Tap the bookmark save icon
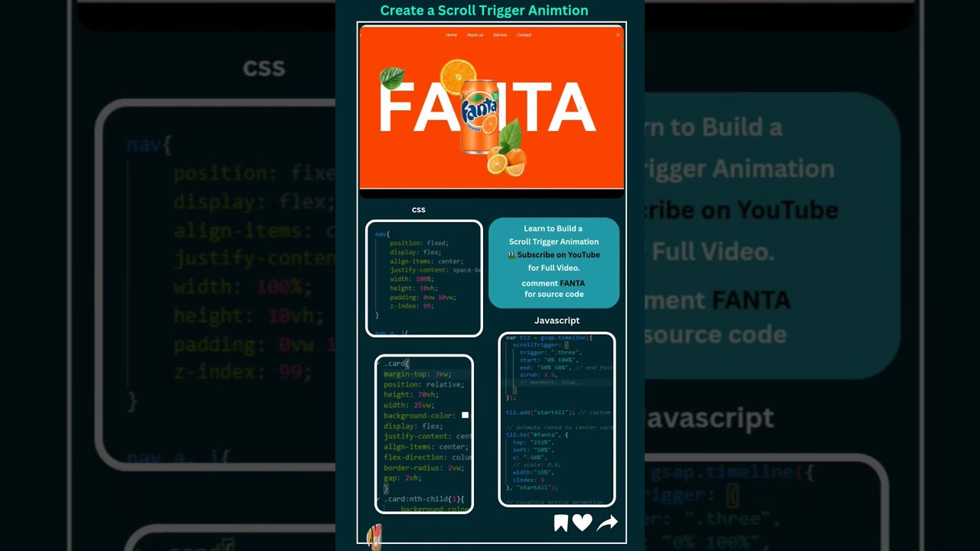This screenshot has height=551, width=980. [561, 523]
